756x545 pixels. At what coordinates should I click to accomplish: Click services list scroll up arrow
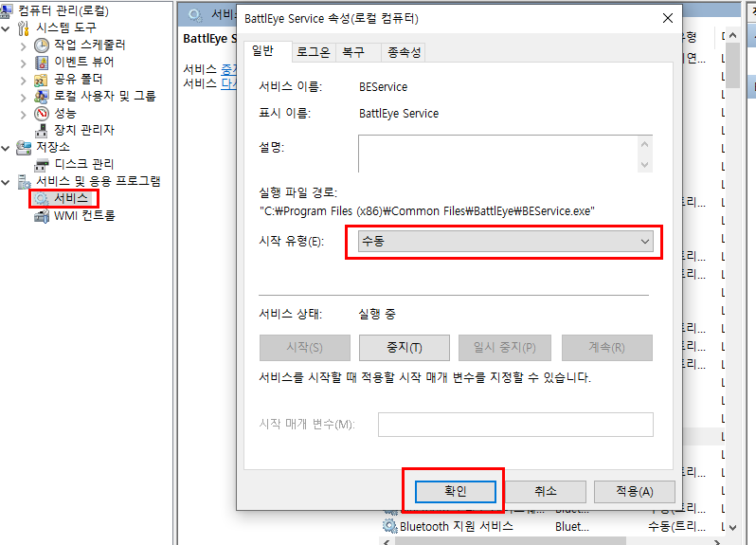coord(733,35)
